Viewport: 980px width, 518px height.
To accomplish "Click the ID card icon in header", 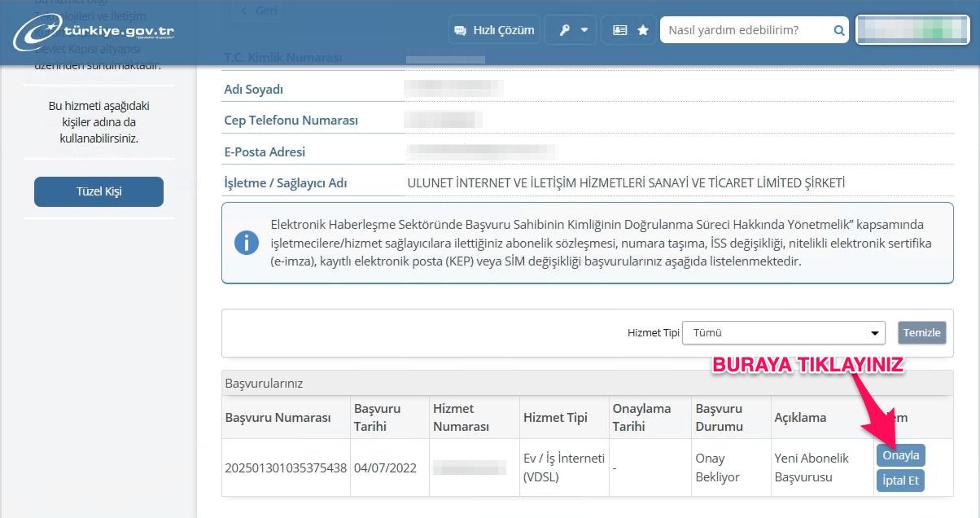I will coord(620,30).
